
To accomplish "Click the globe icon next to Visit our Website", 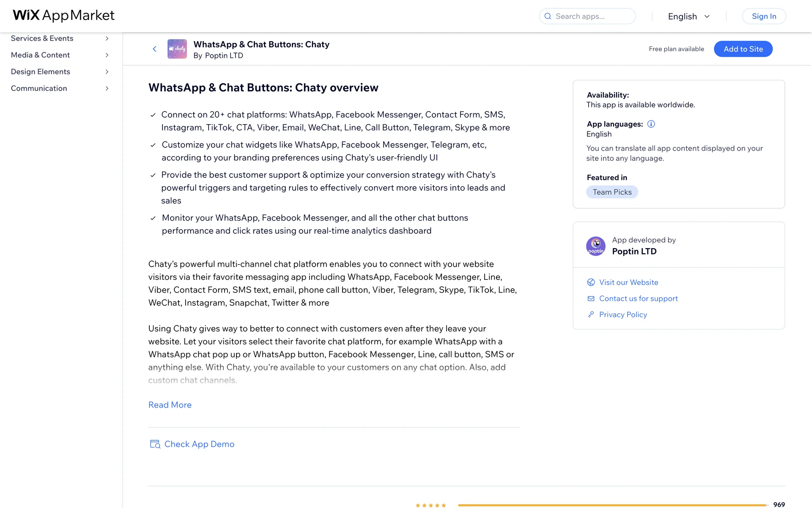I will [591, 282].
